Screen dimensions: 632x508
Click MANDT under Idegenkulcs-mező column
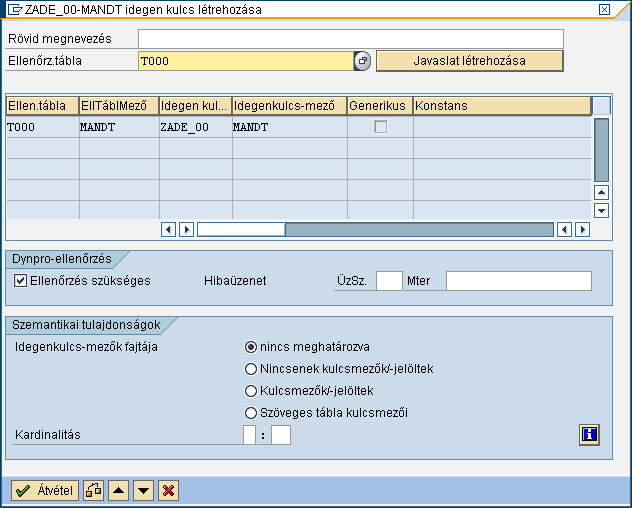pos(289,127)
